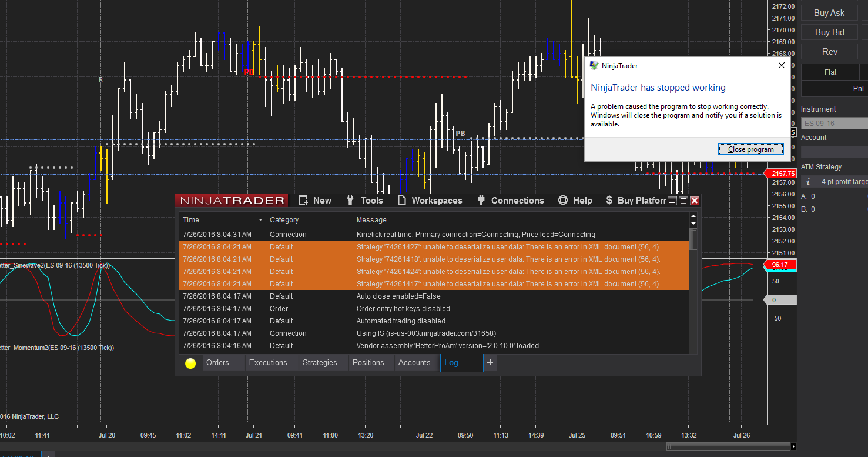Close the Control Center with red X
Screen dimensions: 868x457
click(695, 201)
